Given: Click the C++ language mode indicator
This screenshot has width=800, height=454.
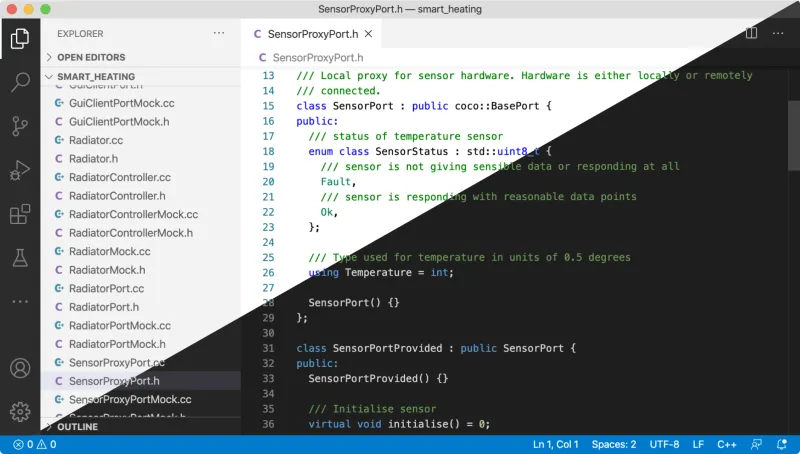Looking at the screenshot, I should (x=726, y=444).
